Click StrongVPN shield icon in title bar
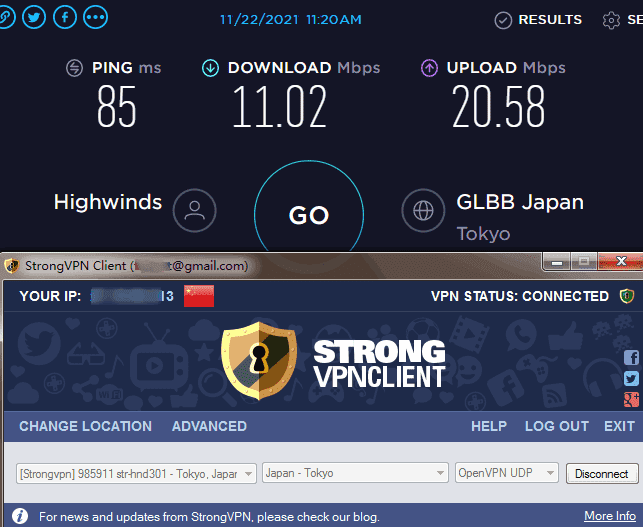Viewport: 643px width, 527px height. [11, 266]
